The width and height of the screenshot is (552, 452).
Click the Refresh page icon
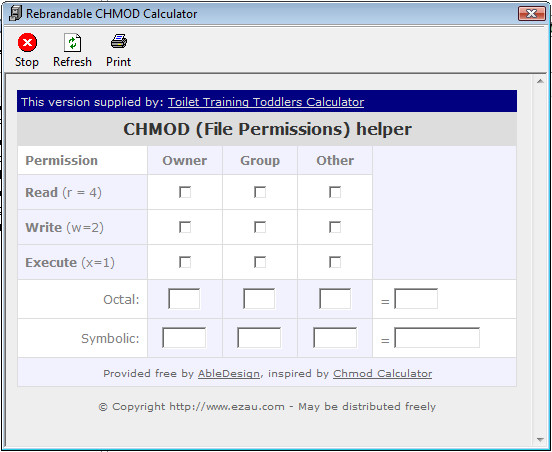tap(72, 42)
